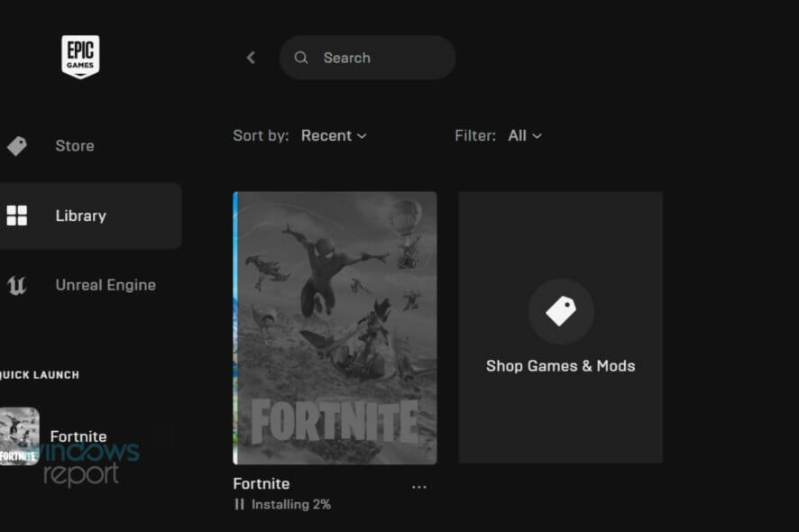This screenshot has width=799, height=532.
Task: Select the Library grid icon
Action: [18, 215]
